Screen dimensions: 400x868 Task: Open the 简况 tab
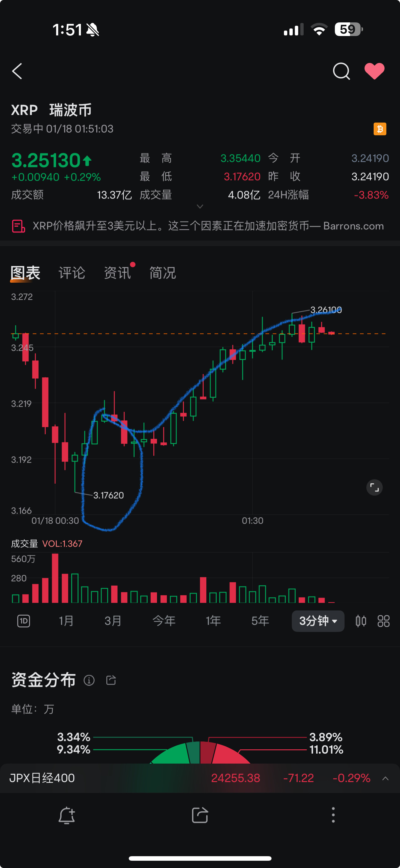click(162, 273)
